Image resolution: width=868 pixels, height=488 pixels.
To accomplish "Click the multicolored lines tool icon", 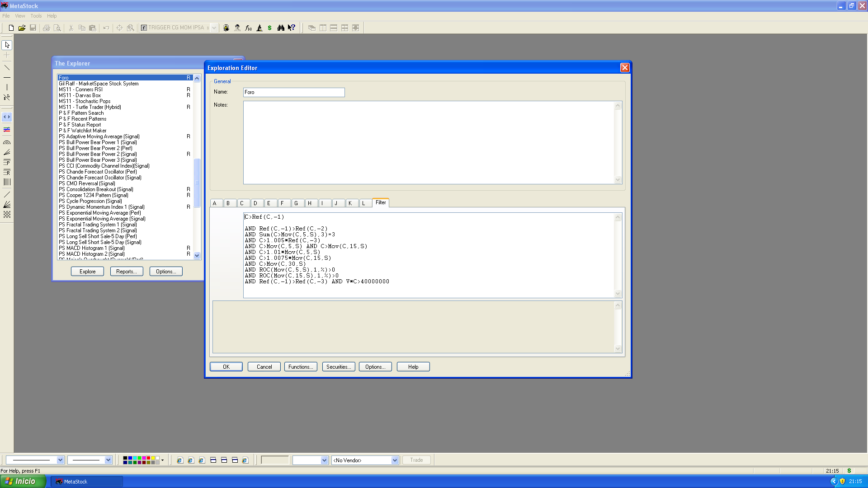I will click(x=7, y=130).
